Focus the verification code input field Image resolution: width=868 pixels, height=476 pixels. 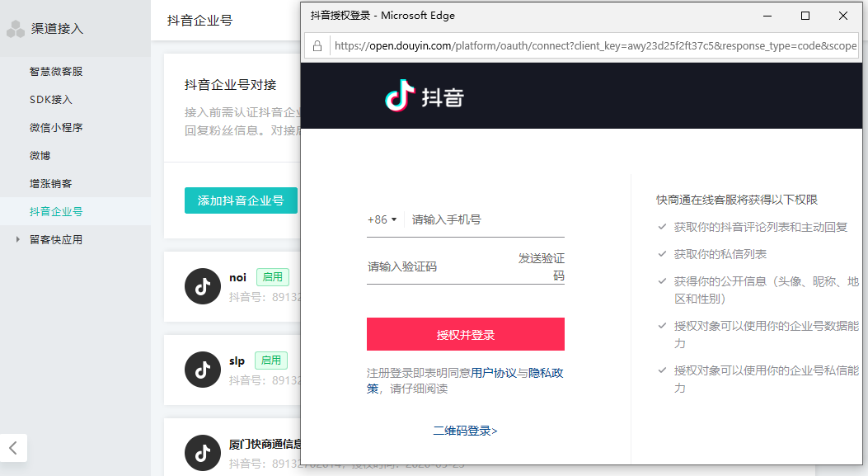pos(437,266)
